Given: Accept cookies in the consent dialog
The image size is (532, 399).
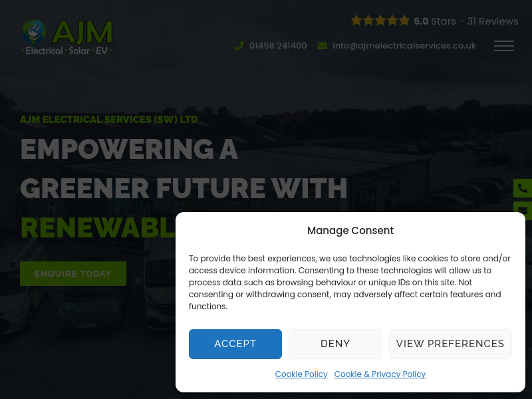Looking at the screenshot, I should click(x=235, y=344).
